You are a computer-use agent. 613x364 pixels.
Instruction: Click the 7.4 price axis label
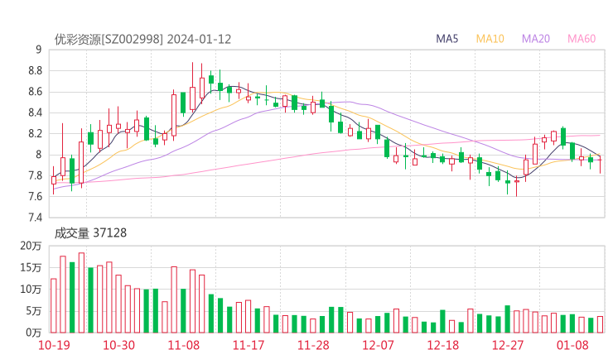click(x=35, y=217)
